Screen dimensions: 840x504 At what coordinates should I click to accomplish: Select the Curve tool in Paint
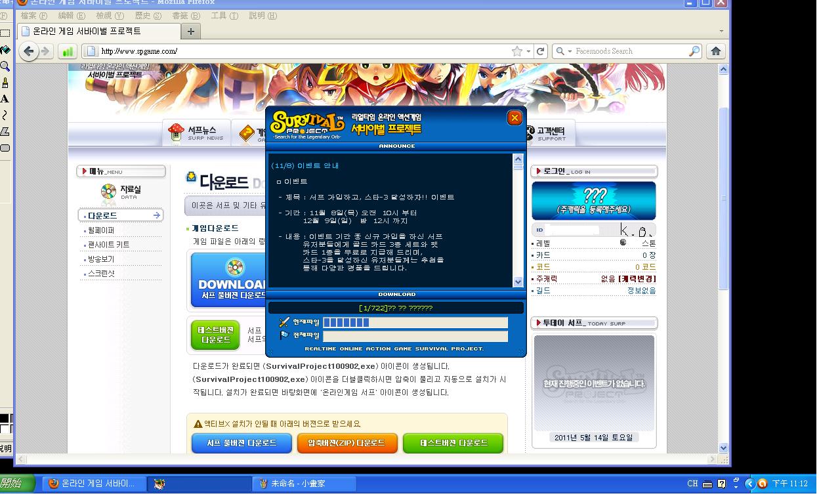pos(5,115)
